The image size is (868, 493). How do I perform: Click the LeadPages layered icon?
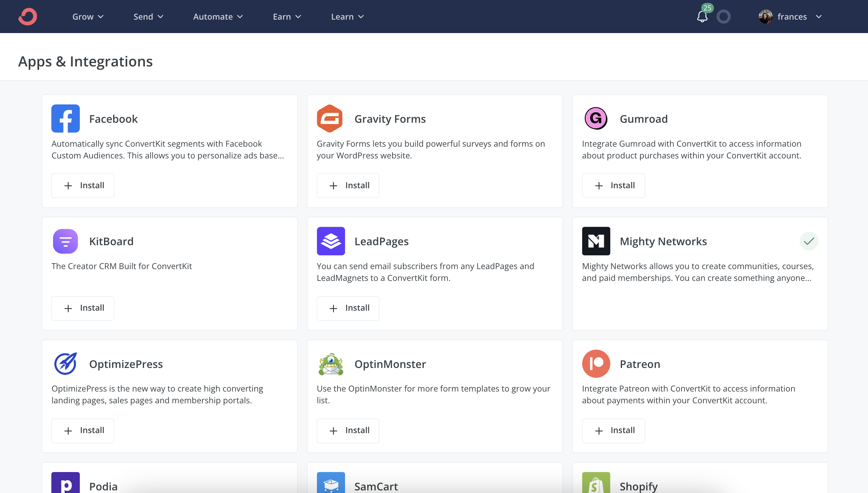click(x=331, y=241)
